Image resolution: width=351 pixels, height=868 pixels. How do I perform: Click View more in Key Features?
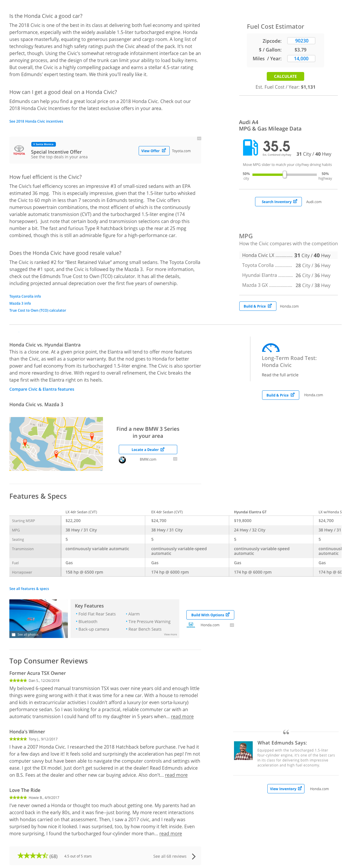[170, 634]
